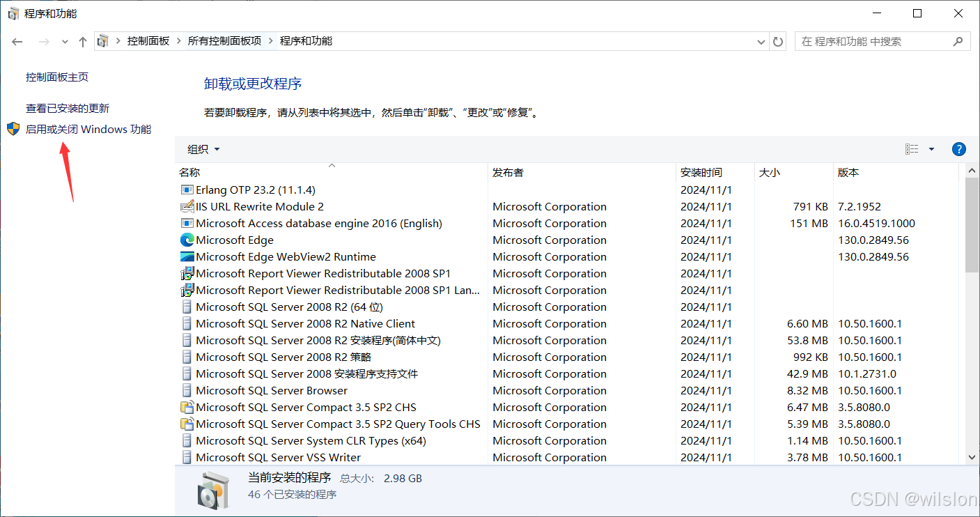Click the view layout icon in toolbar

(x=912, y=149)
